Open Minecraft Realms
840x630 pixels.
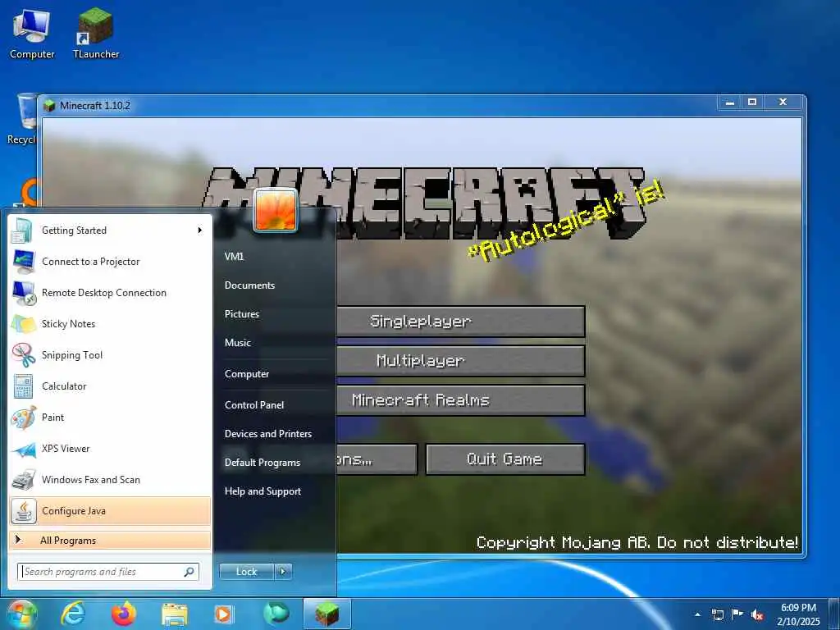(x=460, y=400)
